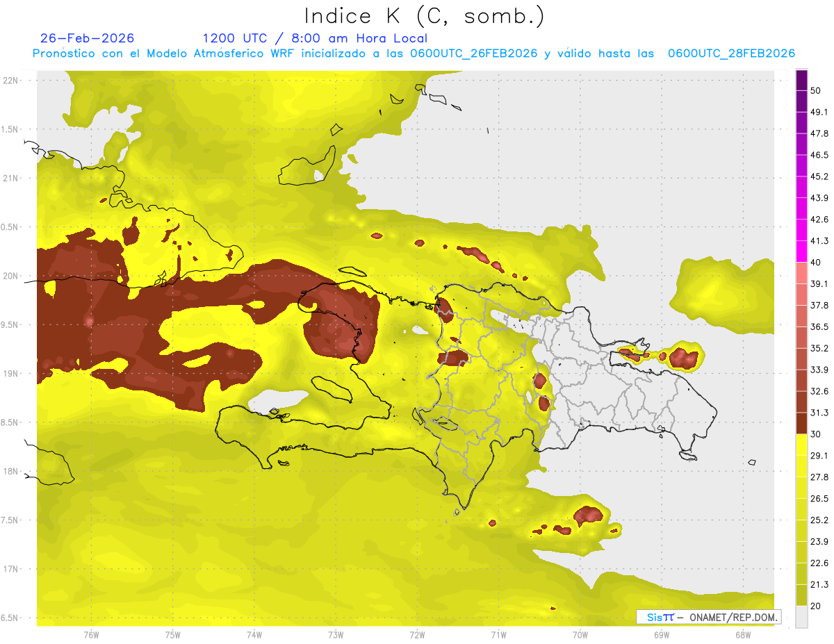Click the "74W" longitude label

click(254, 634)
